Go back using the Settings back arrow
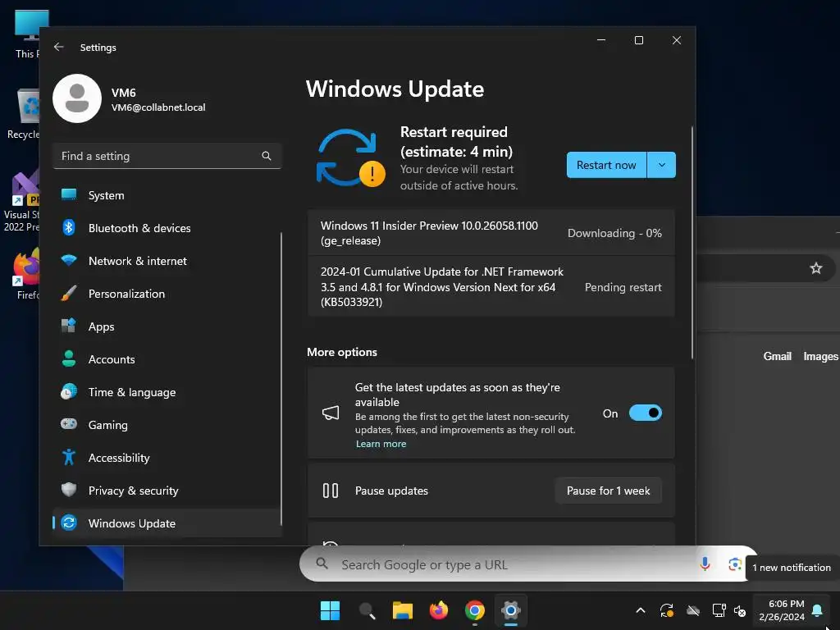This screenshot has height=630, width=840. click(58, 47)
